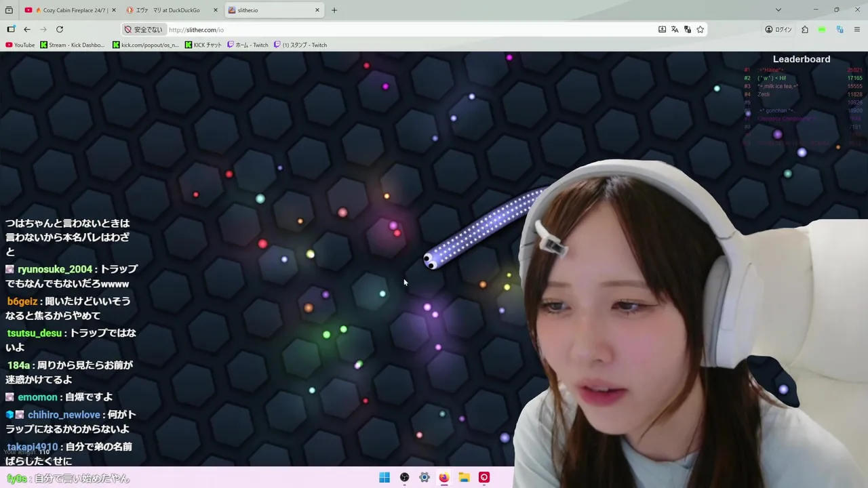This screenshot has height=488, width=868.
Task: Select the slither.io tab
Action: [x=274, y=10]
